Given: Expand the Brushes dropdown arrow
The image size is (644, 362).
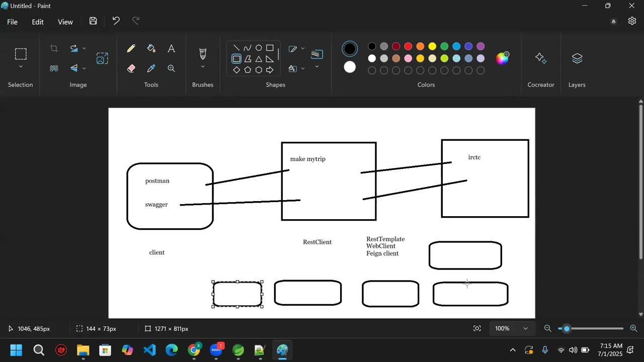Looking at the screenshot, I should pyautogui.click(x=203, y=67).
